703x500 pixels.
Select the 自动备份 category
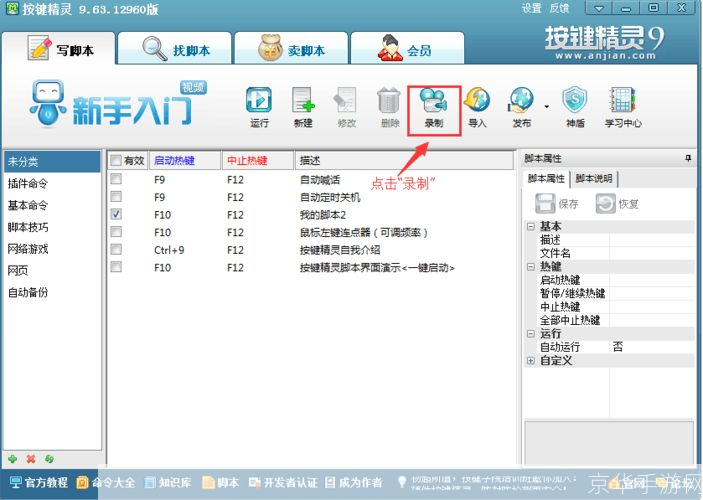coord(52,292)
